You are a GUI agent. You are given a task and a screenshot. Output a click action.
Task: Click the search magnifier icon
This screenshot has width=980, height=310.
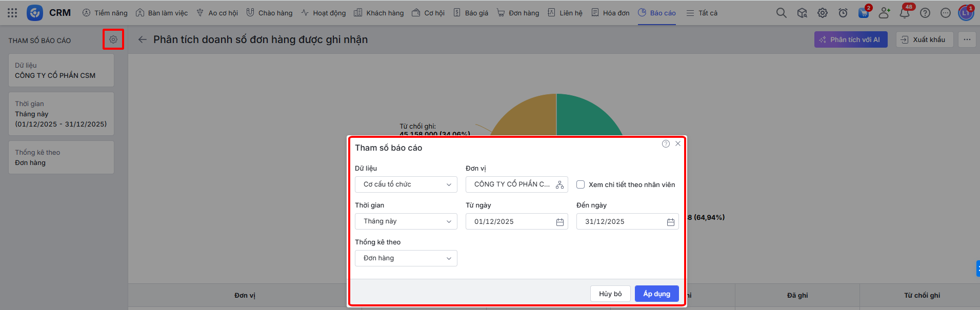click(781, 13)
